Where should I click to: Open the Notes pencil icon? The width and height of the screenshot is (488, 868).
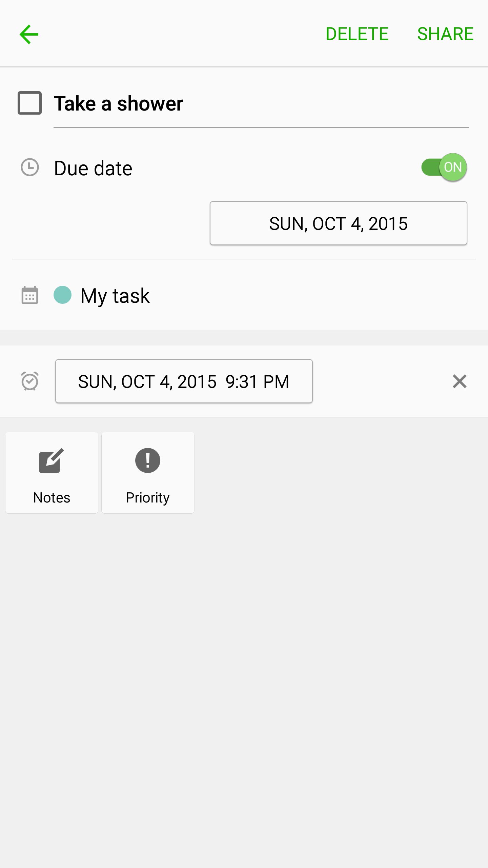click(51, 460)
